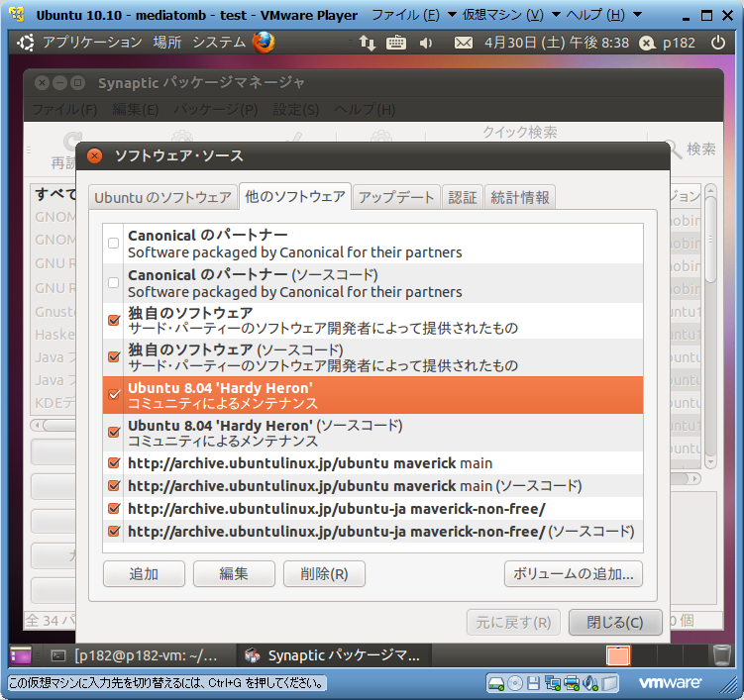Switch to Ubuntu のソフトウェア tab

pos(162,197)
